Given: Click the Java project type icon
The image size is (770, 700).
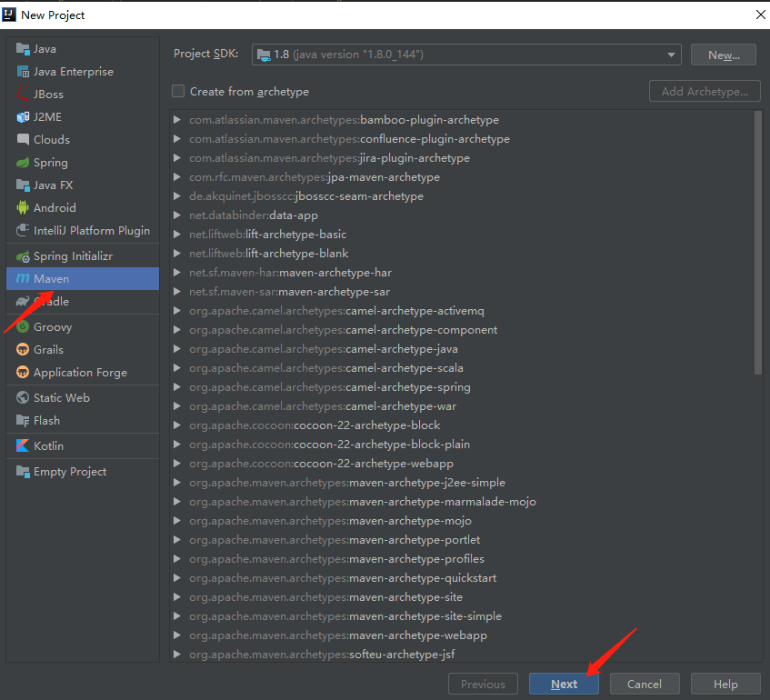Looking at the screenshot, I should pyautogui.click(x=23, y=48).
